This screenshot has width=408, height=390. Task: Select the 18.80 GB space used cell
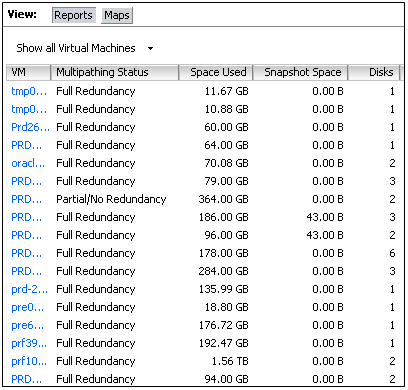click(227, 307)
